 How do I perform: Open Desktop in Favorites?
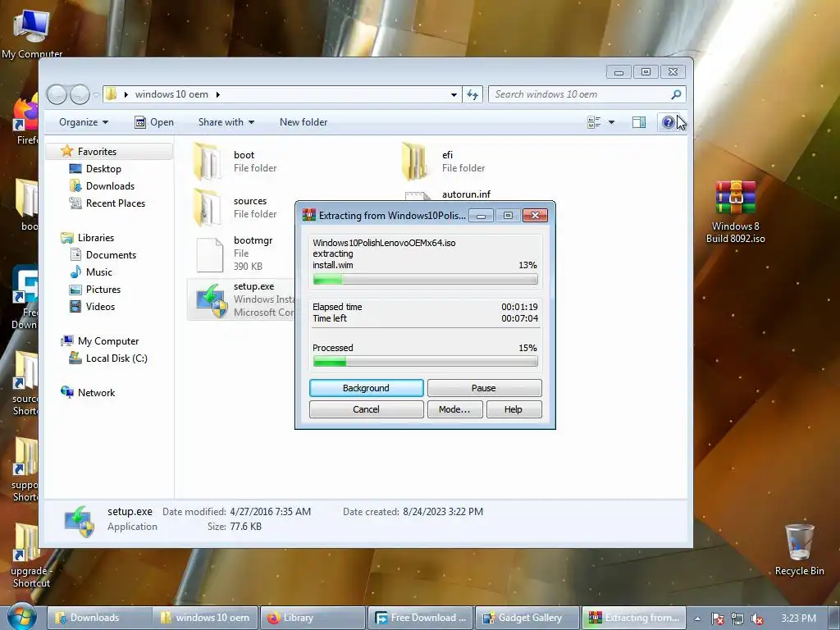pos(103,169)
